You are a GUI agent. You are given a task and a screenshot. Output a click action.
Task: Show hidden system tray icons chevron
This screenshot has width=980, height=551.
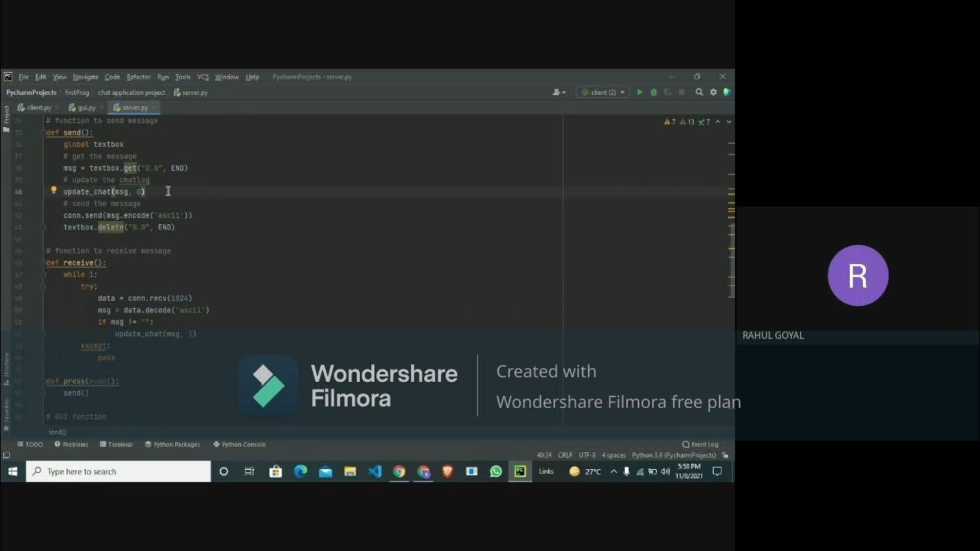click(613, 471)
